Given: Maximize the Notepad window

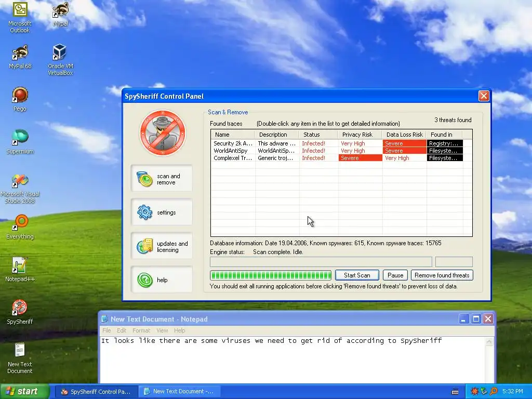Looking at the screenshot, I should click(x=476, y=319).
